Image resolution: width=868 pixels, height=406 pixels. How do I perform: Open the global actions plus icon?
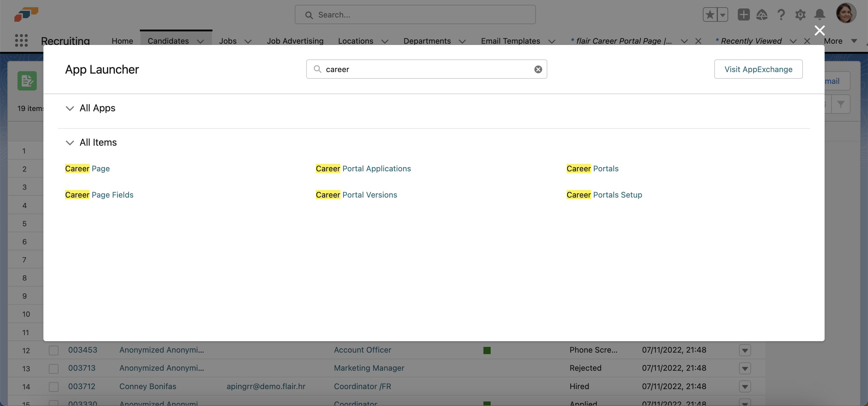coord(743,15)
